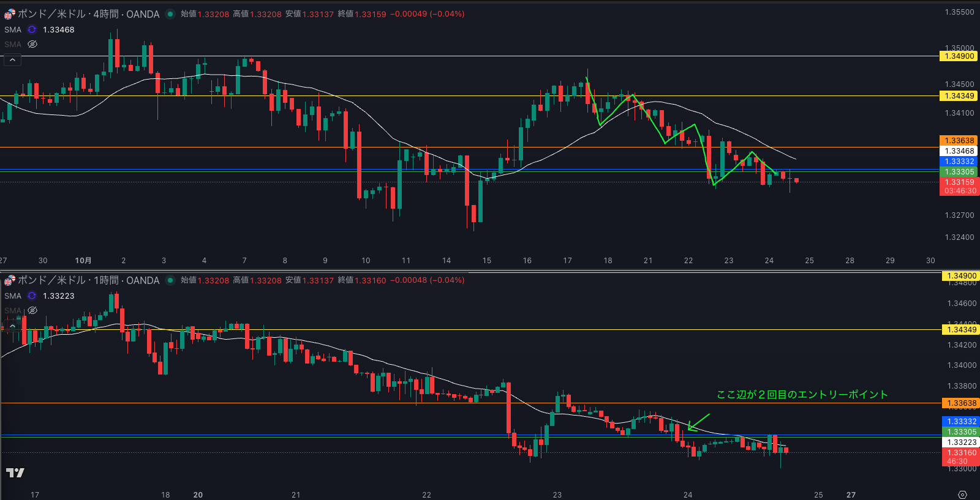This screenshot has width=980, height=500.
Task: Click the SMA refresh icon on 1-hour chart
Action: [x=32, y=296]
